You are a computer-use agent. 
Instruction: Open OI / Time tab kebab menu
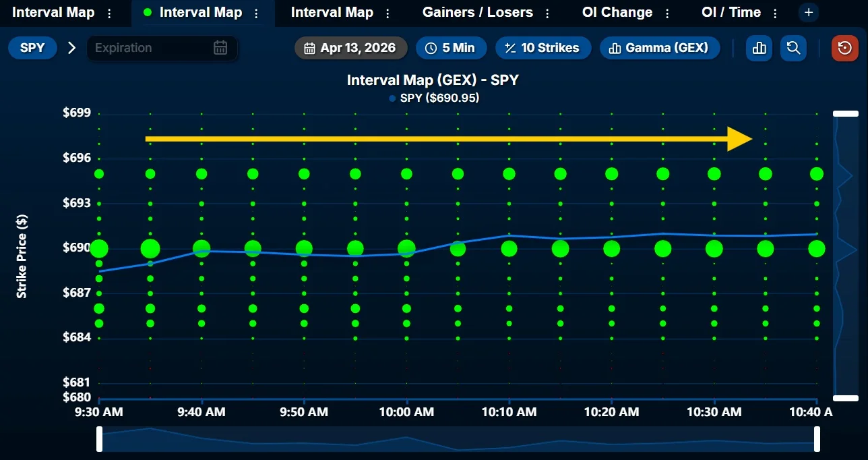point(775,13)
